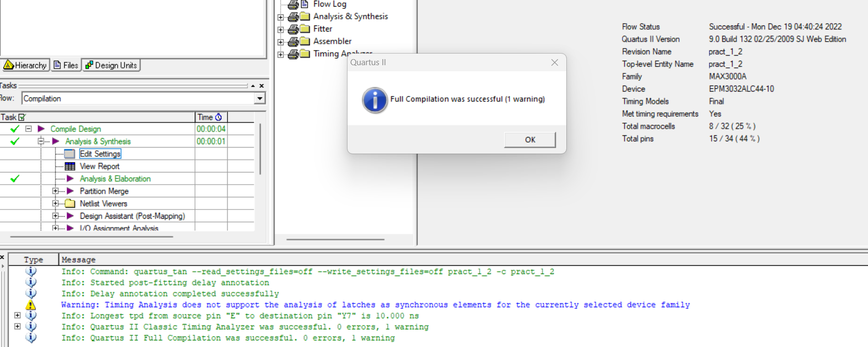Collapse the Compile Design task
Screen dimensions: 868x347
(28, 129)
